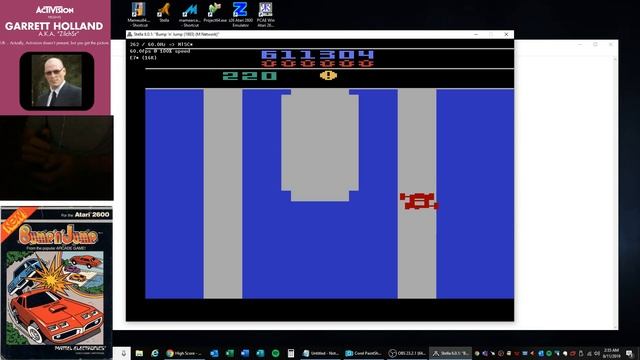Click the GARRETT HOLLAND name text
640x360 pixels.
[x=54, y=26]
